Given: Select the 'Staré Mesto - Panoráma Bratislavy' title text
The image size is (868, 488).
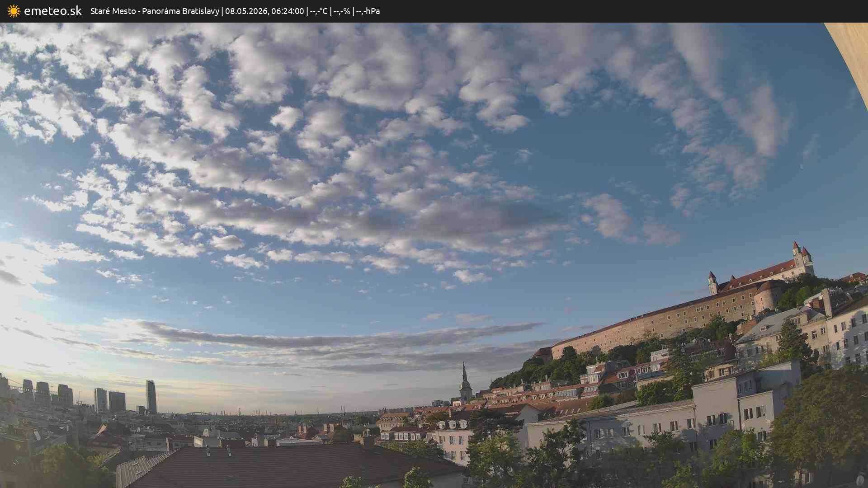Looking at the screenshot, I should [155, 11].
